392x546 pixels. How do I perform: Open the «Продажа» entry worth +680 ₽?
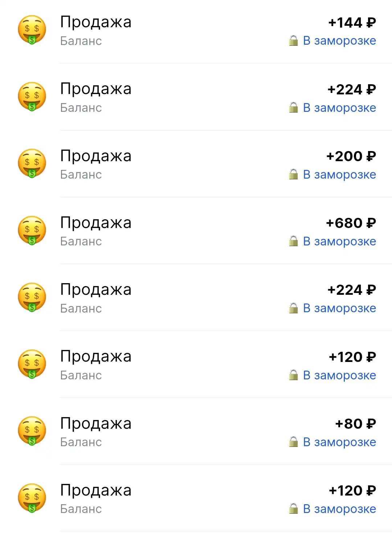(196, 231)
